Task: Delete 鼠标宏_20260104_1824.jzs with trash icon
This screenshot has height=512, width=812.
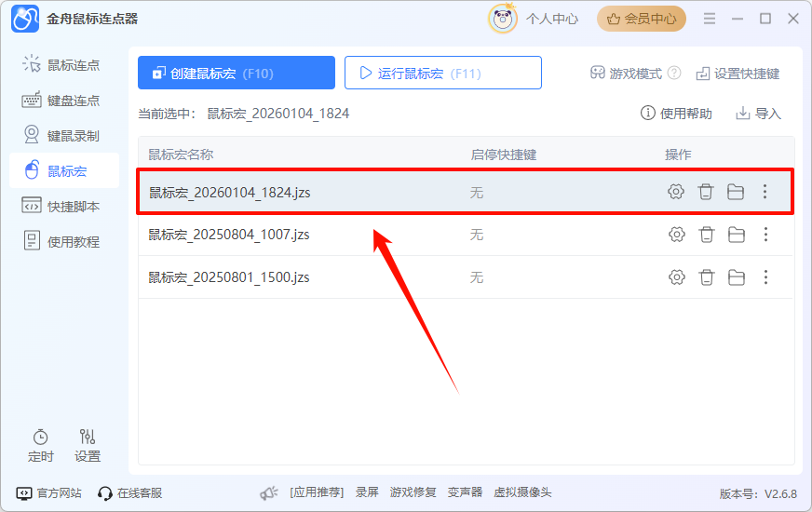Action: [705, 192]
